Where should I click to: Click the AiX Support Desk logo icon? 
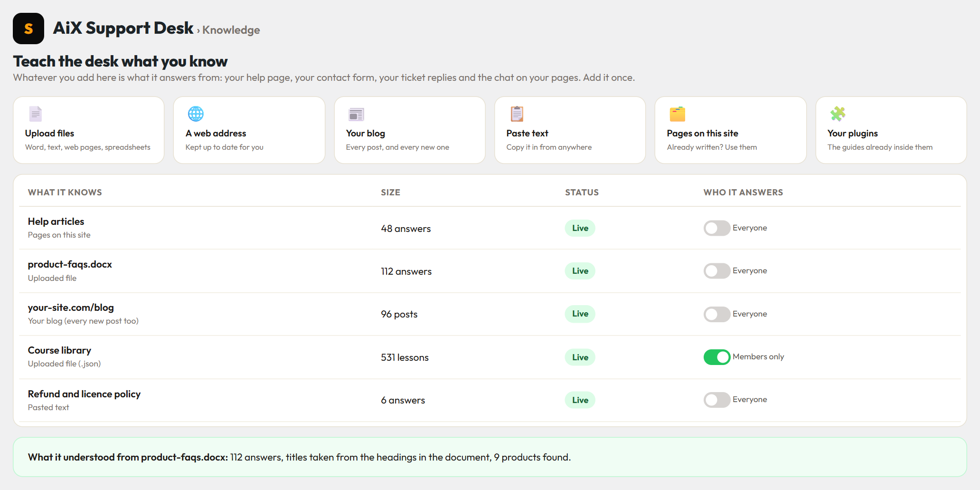28,29
